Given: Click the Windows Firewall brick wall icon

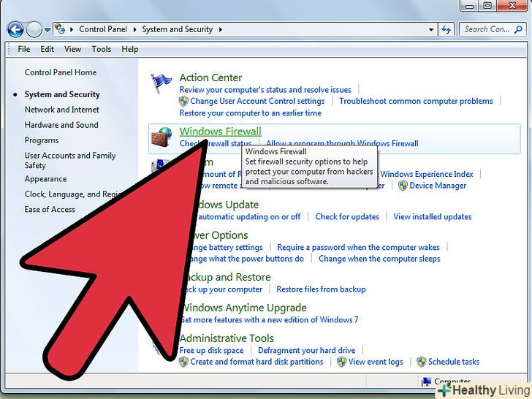Looking at the screenshot, I should point(161,137).
